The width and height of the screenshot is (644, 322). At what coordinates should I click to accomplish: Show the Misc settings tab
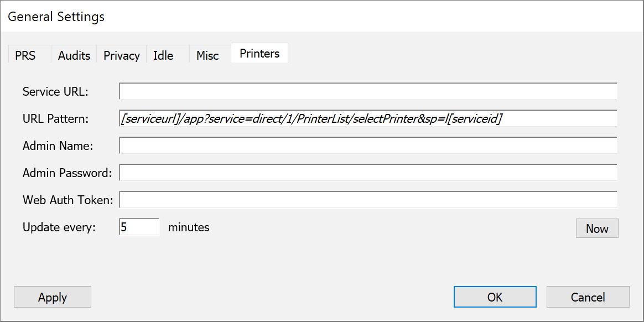pos(207,55)
